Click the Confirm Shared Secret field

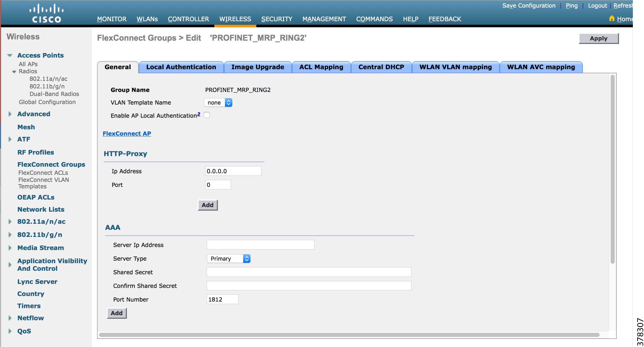coord(309,286)
